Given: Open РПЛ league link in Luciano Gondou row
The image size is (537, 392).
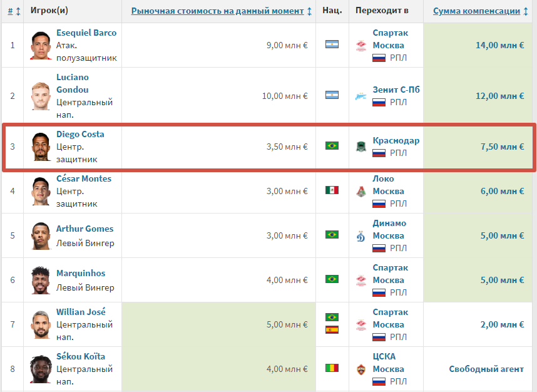Looking at the screenshot, I should click(398, 102).
